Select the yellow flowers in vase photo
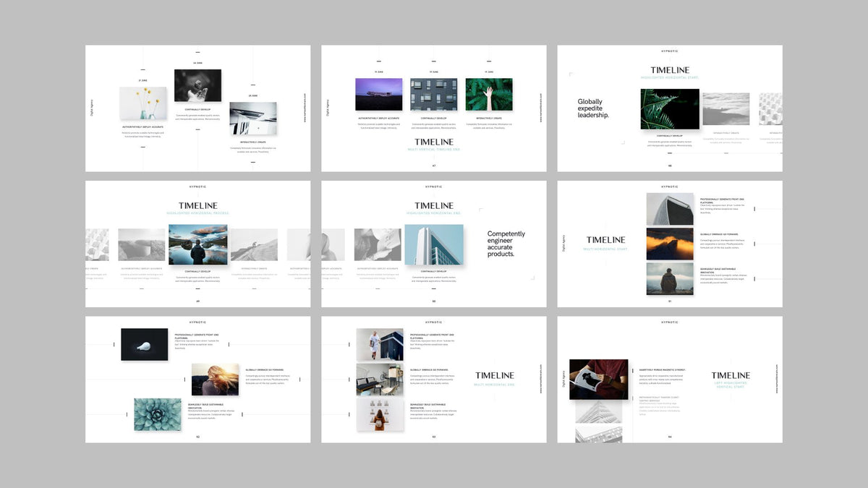Screen dimensions: 868x488 142,103
